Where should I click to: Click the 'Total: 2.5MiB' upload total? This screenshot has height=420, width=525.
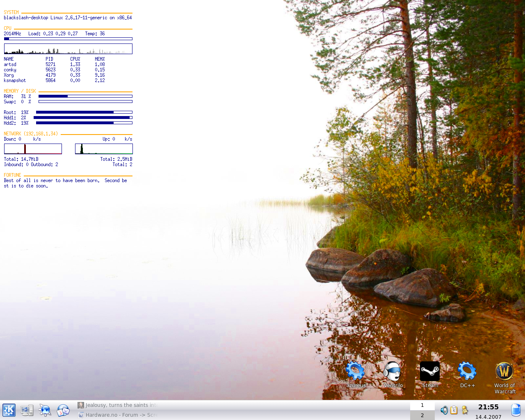(x=116, y=159)
